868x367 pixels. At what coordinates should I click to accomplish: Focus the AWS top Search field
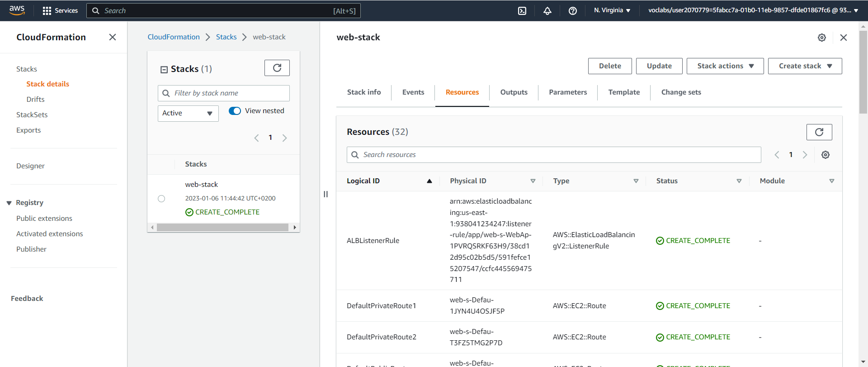coord(223,11)
